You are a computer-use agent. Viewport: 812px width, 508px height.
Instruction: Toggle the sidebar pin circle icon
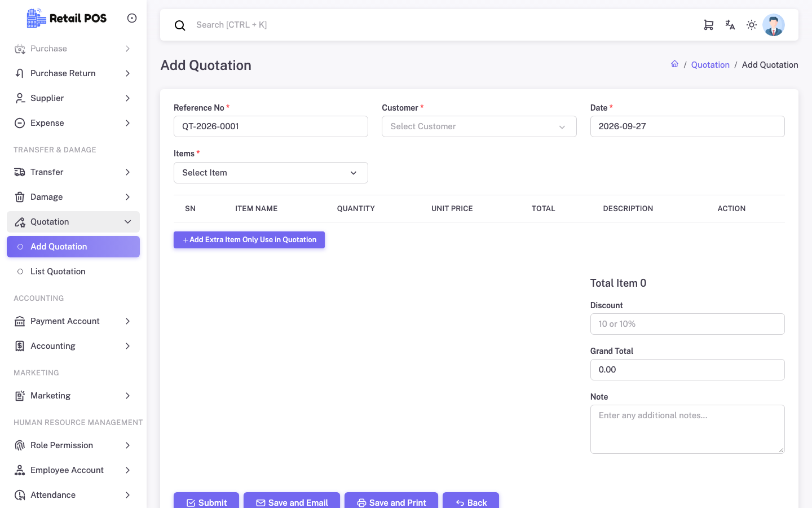click(132, 18)
